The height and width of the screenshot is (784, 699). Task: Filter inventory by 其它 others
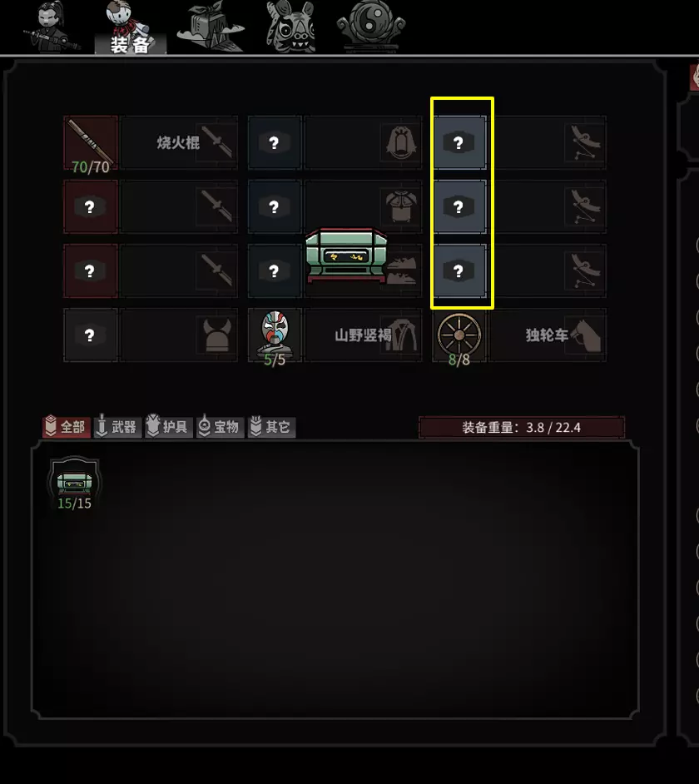click(272, 427)
